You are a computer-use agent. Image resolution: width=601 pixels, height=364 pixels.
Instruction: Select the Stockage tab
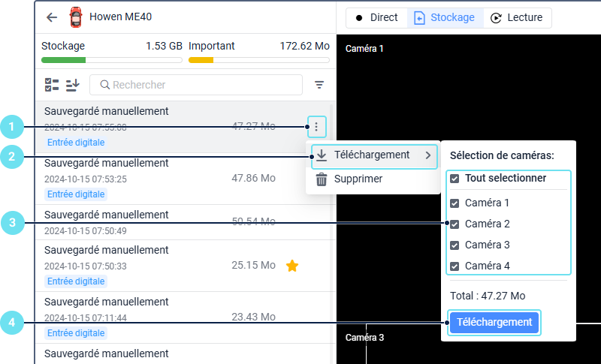(x=445, y=17)
